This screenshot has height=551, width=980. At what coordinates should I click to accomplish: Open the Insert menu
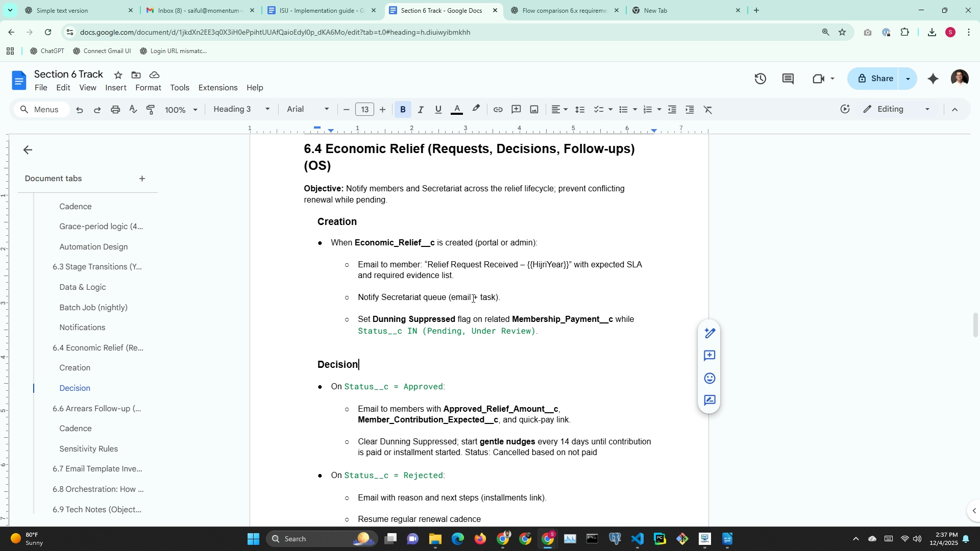click(x=115, y=88)
